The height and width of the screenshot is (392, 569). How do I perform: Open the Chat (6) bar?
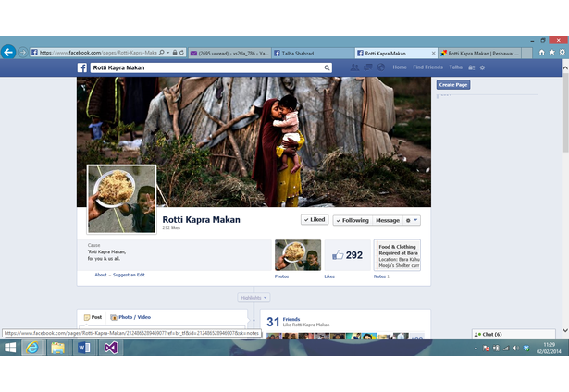coord(513,334)
